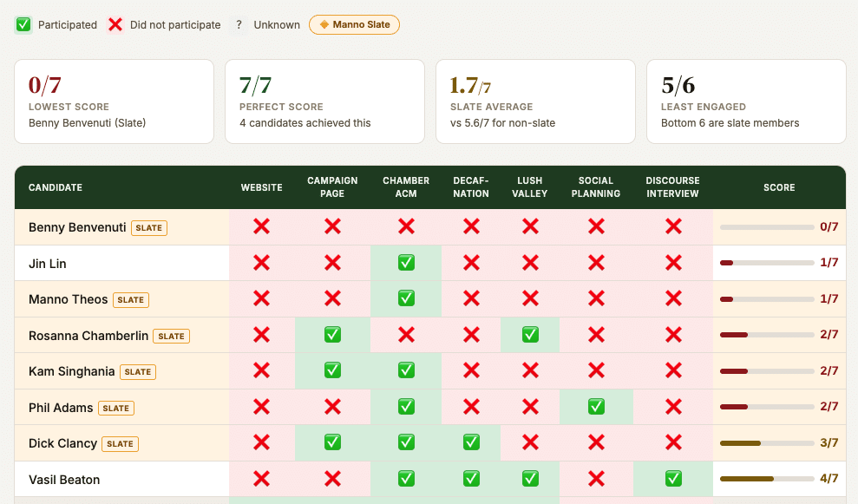Click the Score column header
Viewport: 858px width, 504px height.
tap(779, 187)
